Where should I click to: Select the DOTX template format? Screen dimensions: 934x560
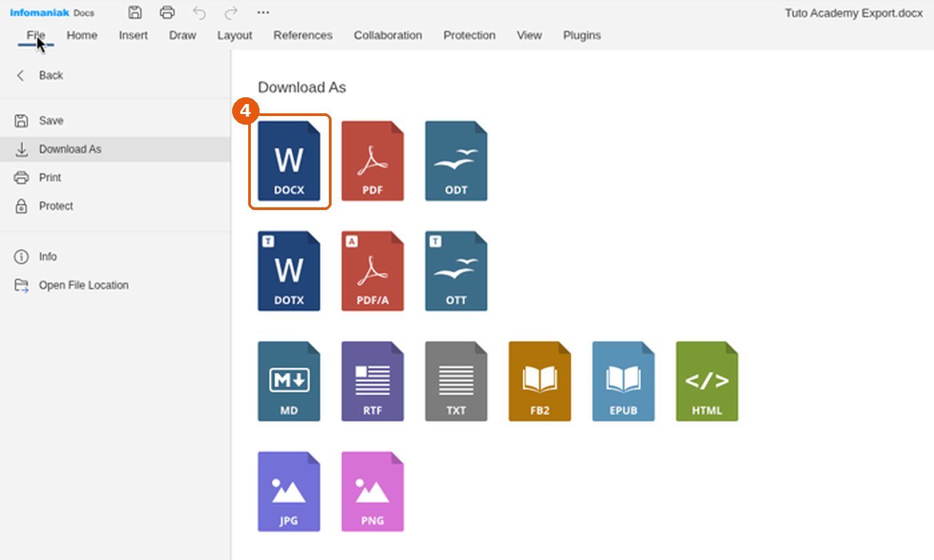289,271
